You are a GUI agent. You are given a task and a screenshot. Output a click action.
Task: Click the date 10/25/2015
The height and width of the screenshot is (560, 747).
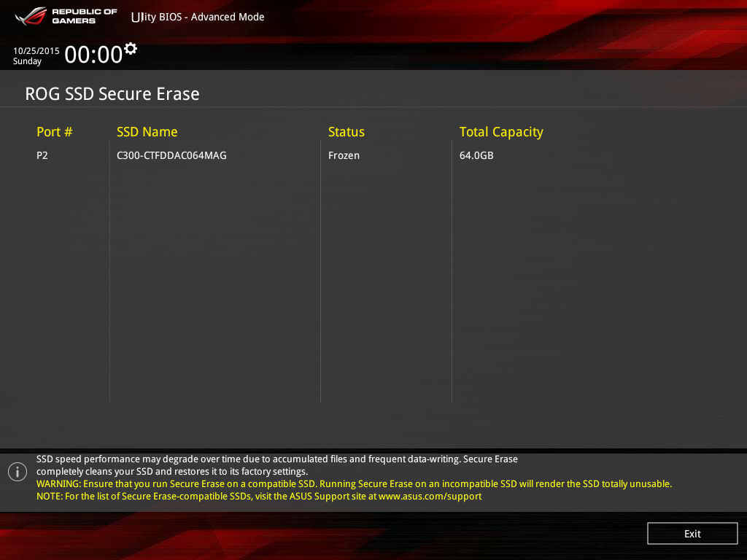(x=36, y=50)
